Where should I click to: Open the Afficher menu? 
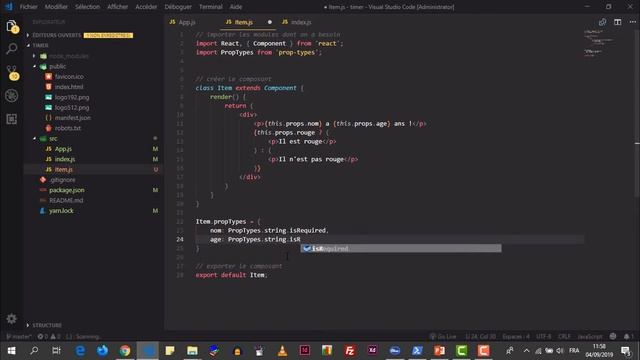coord(118,7)
